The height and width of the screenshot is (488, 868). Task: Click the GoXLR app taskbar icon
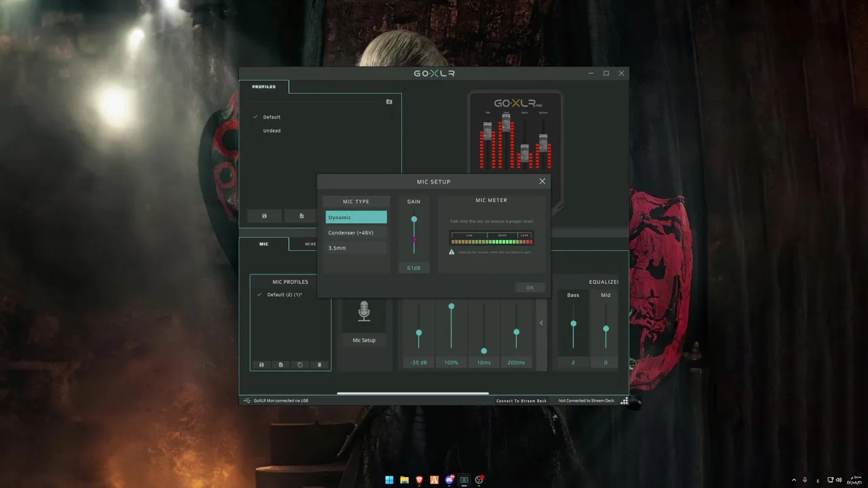click(x=464, y=480)
